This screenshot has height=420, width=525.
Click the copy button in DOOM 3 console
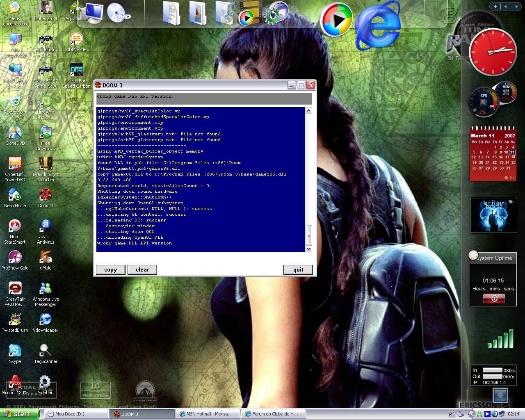[x=110, y=269]
